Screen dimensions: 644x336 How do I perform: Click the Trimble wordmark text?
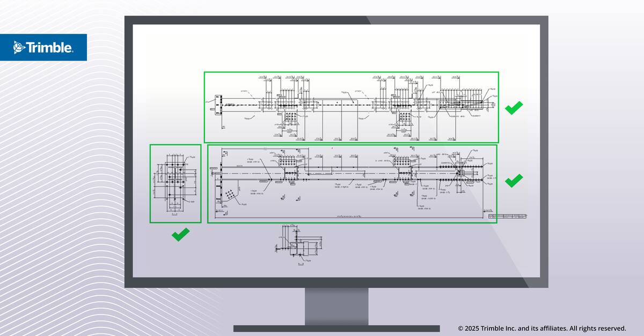50,48
